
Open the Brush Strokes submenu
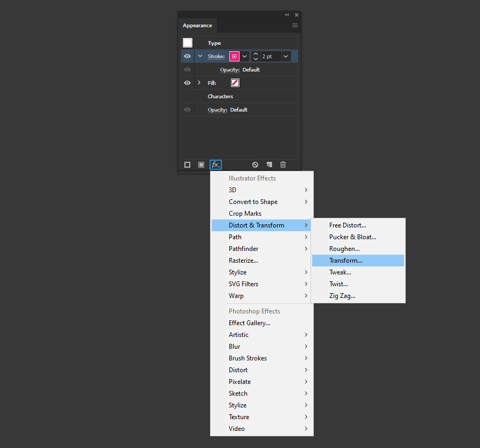click(261, 358)
